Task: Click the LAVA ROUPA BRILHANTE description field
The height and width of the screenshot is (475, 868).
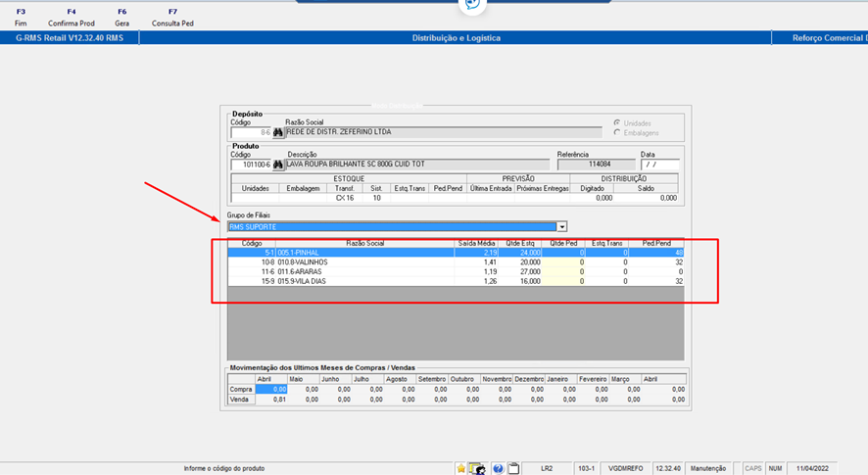Action: (417, 165)
